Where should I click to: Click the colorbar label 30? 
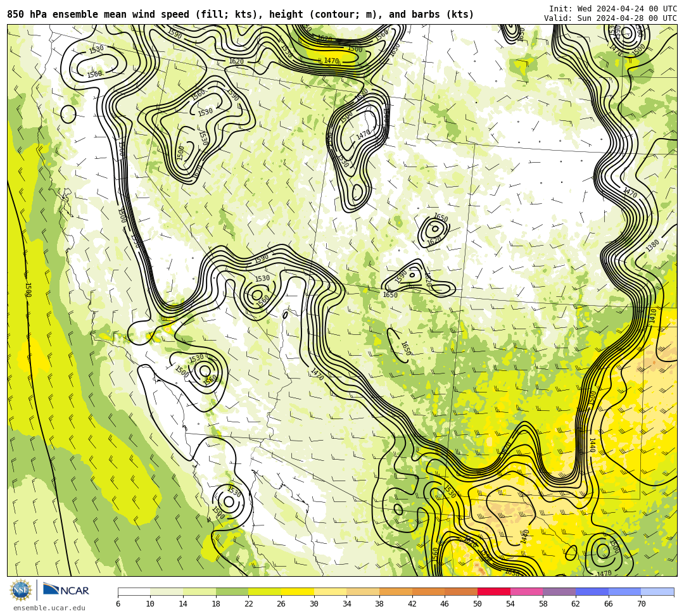314,604
